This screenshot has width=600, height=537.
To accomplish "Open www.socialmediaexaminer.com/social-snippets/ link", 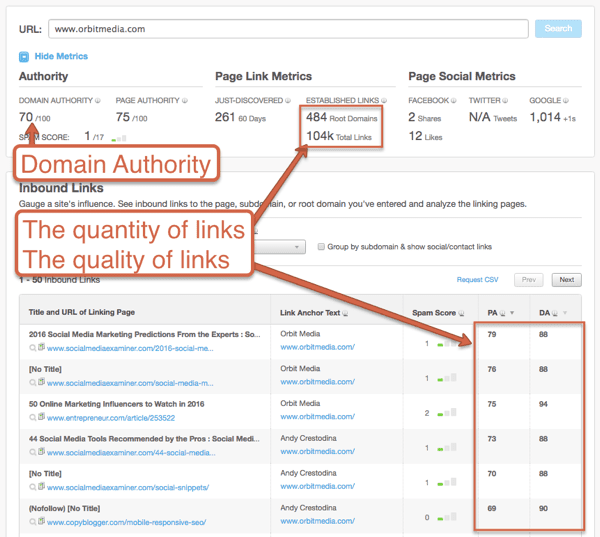I will click(x=128, y=488).
